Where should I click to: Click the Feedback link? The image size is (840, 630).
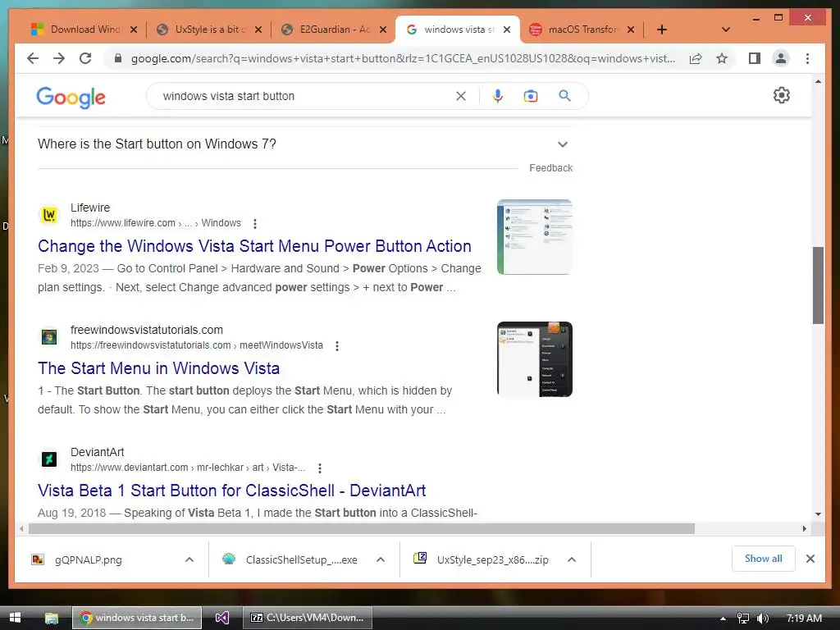coord(550,167)
